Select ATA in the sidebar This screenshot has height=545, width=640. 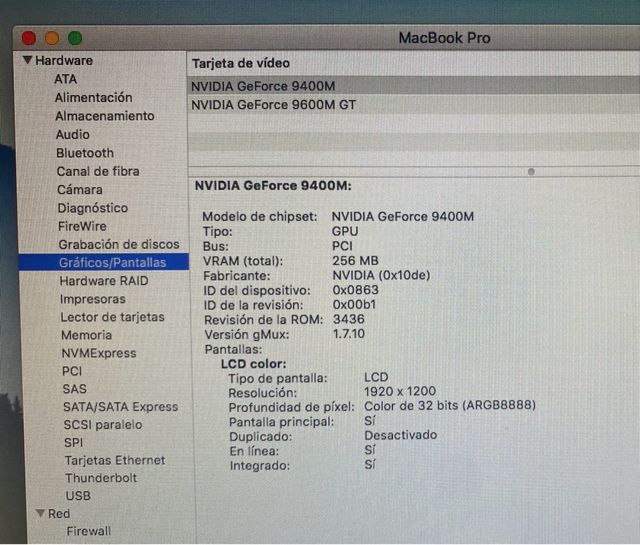coord(65,79)
